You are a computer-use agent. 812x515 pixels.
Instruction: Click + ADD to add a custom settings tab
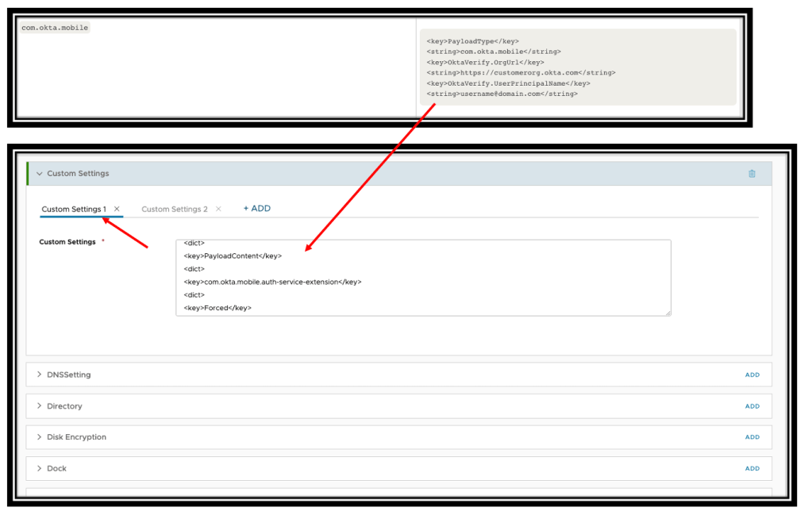click(x=256, y=209)
